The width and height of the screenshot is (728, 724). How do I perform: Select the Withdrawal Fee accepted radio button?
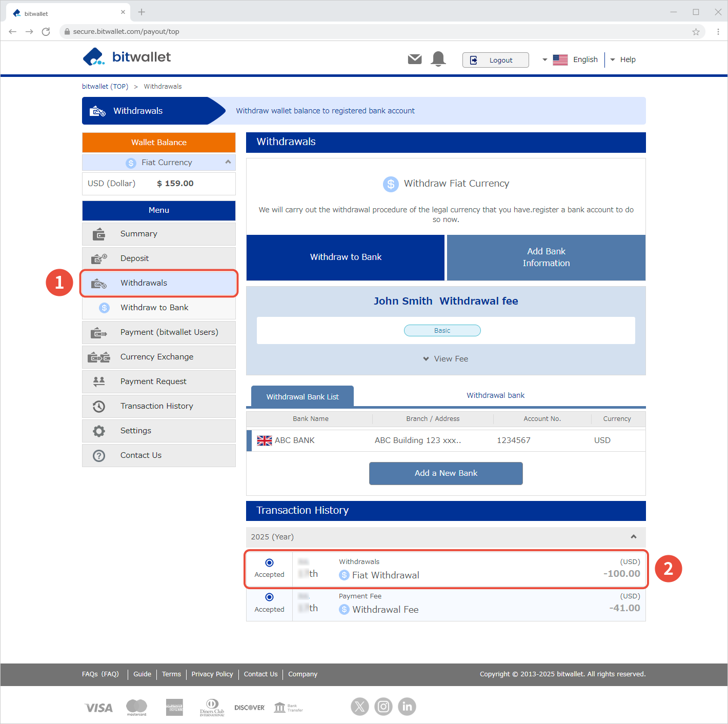pos(269,597)
